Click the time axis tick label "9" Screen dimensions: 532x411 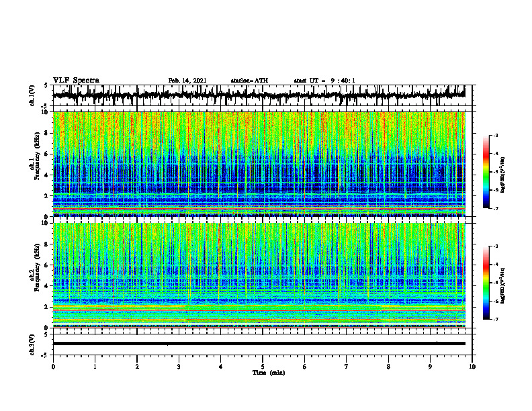tap(430, 367)
